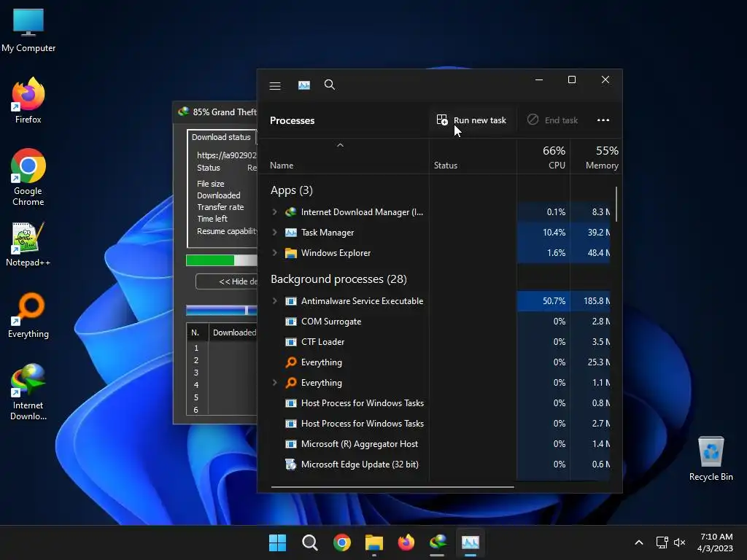Open Notepad++ desktop shortcut
Viewport: 747px width, 560px height.
[x=28, y=244]
